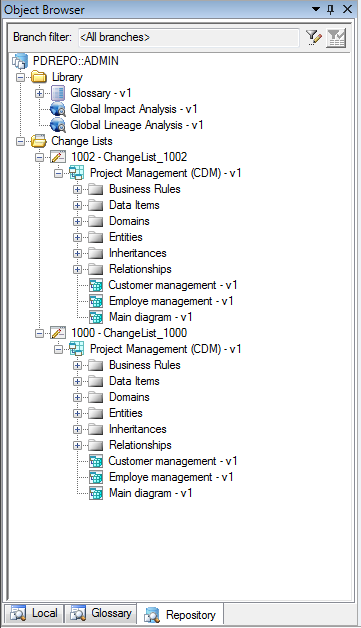
Task: Click the Global Lineage Analysis globe icon
Action: point(58,125)
